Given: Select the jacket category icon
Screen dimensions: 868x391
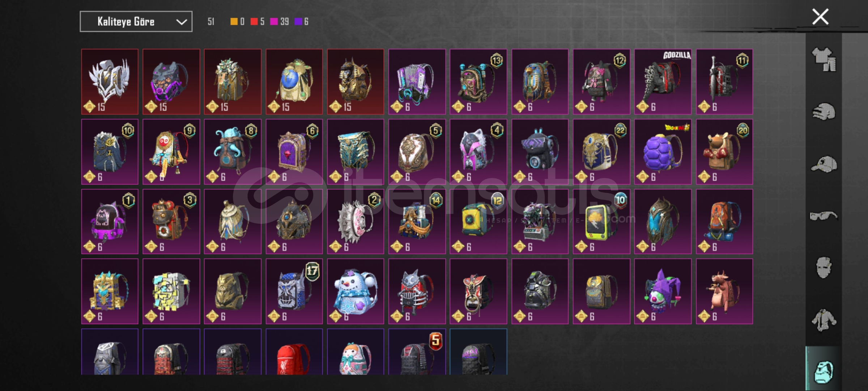Looking at the screenshot, I should click(x=824, y=320).
